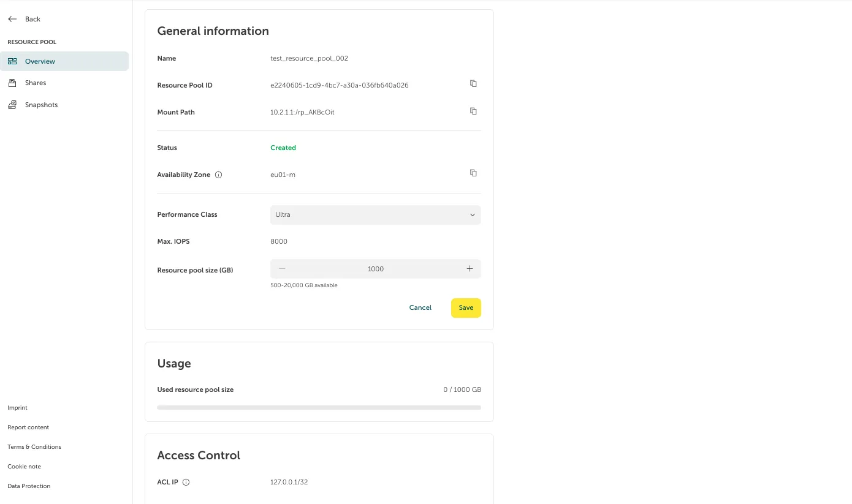Open the Overview menu item
852x504 pixels.
(40, 61)
